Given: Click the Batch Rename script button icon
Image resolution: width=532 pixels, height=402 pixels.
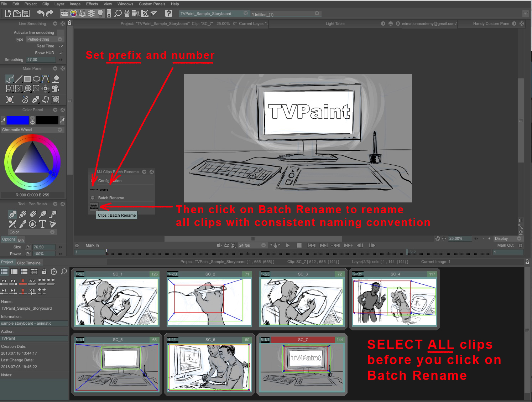Looking at the screenshot, I should coord(94,207).
